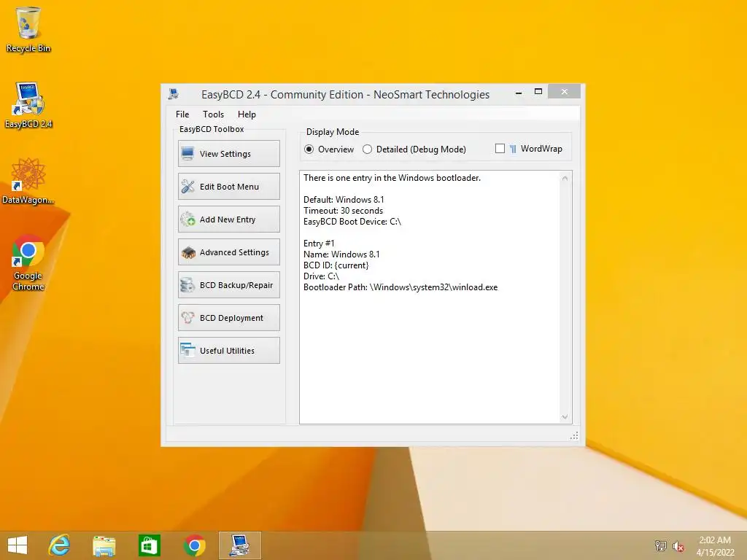This screenshot has width=747, height=560.
Task: Open the Edit Boot Menu section
Action: (x=228, y=186)
